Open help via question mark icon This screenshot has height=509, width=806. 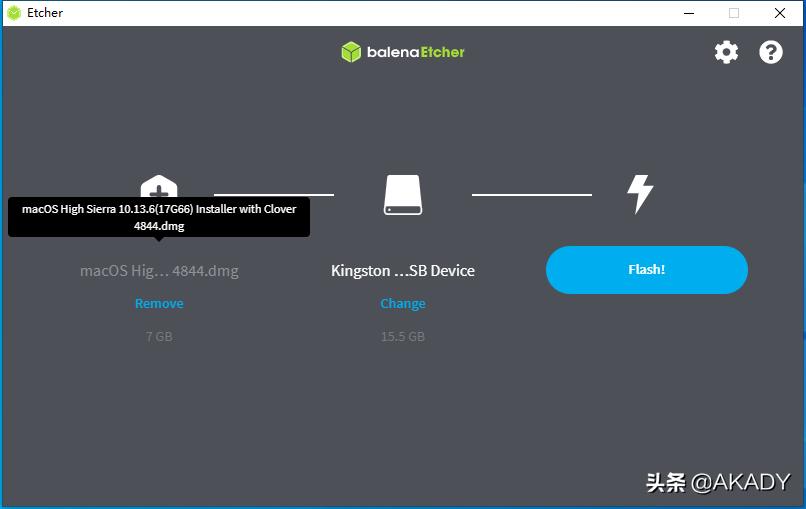(771, 52)
